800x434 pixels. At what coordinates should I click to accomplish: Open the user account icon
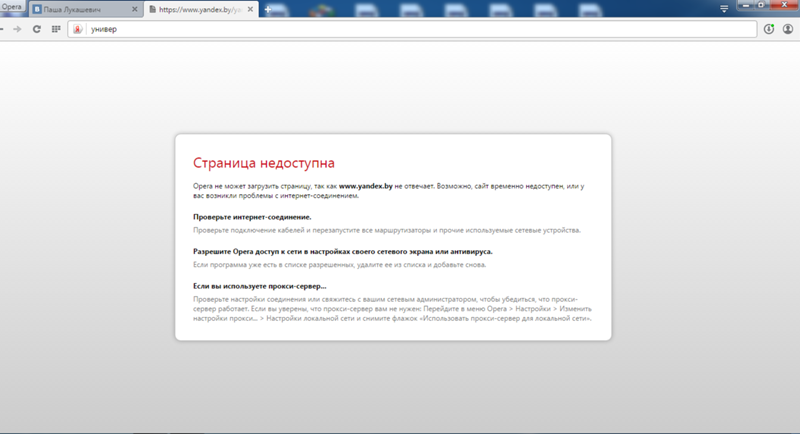(788, 29)
